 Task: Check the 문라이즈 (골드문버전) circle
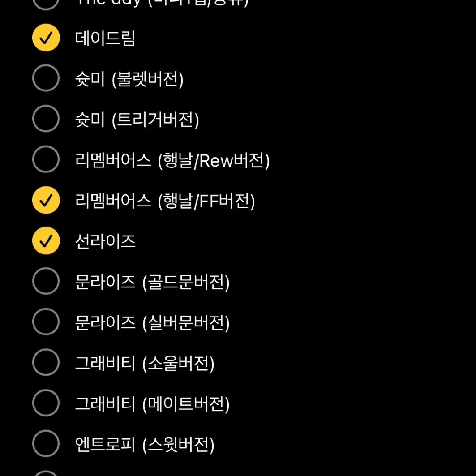(x=46, y=281)
